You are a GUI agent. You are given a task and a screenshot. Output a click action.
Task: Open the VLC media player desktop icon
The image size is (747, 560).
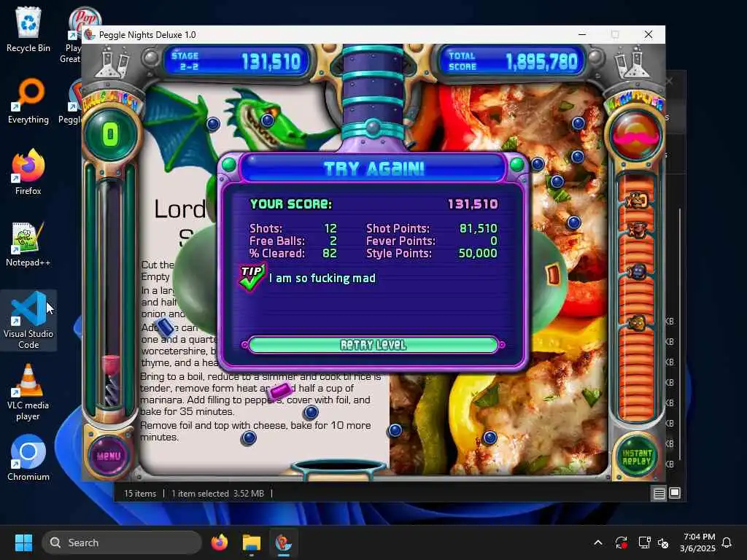[x=28, y=392]
